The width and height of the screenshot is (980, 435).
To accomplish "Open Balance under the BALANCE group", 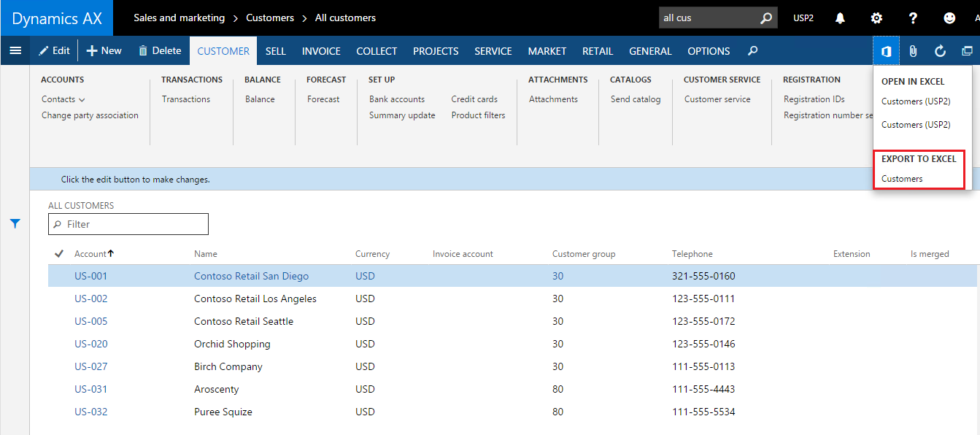I will point(260,99).
